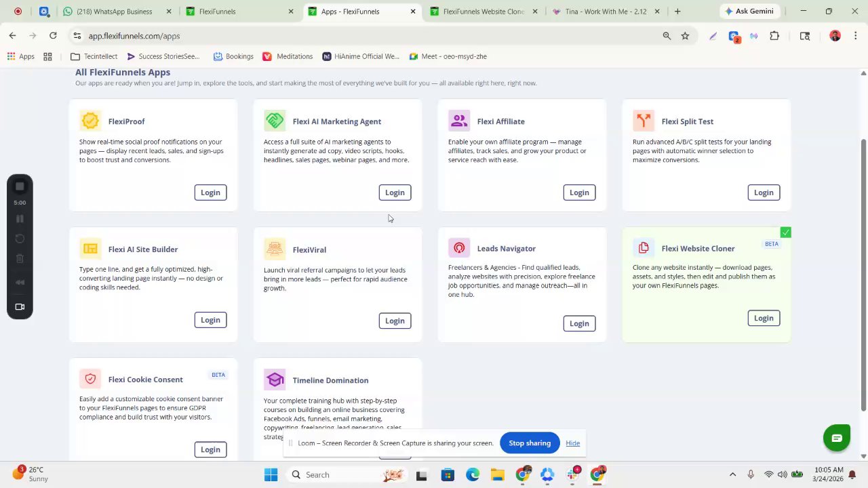Click the page vertical scrollbar thumb

point(863,274)
